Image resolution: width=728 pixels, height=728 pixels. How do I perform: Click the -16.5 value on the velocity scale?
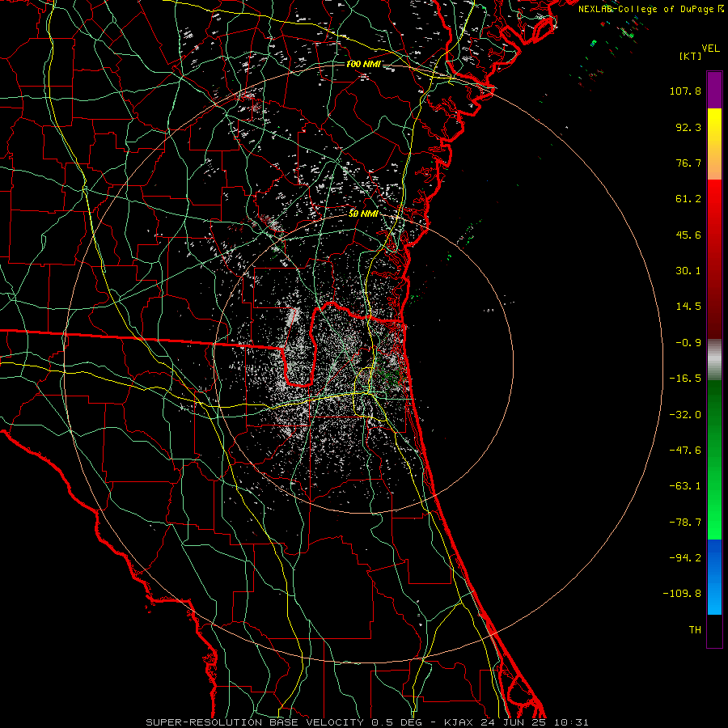[x=685, y=379]
